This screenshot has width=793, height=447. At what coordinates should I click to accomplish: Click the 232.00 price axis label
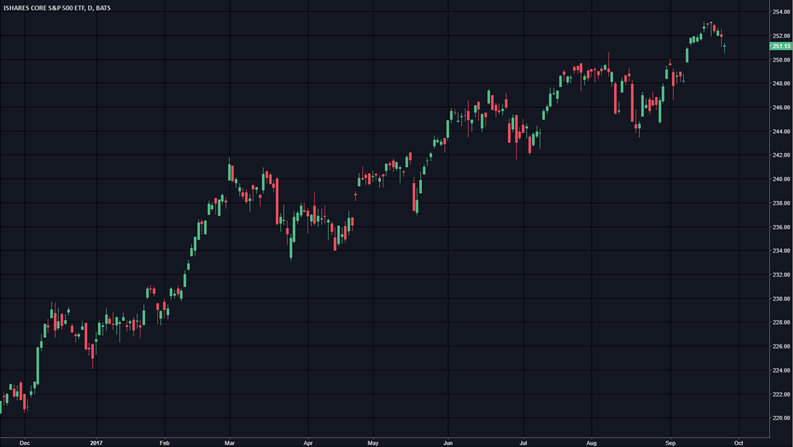[x=781, y=275]
